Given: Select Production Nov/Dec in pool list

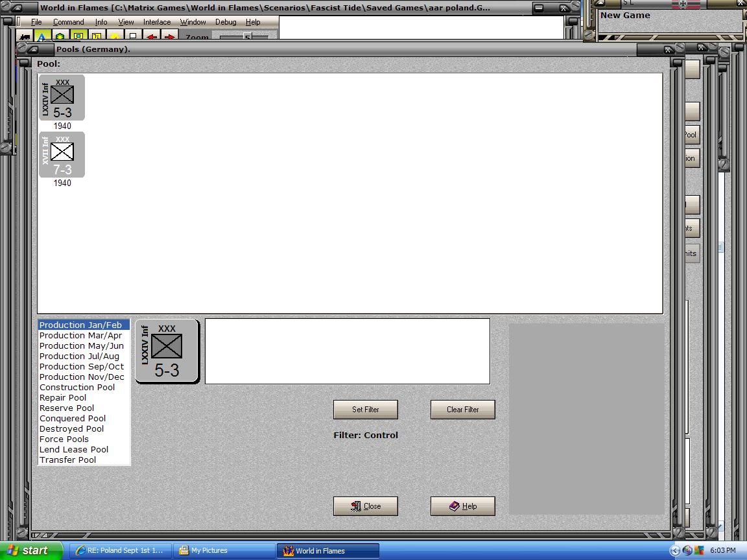Looking at the screenshot, I should click(84, 377).
